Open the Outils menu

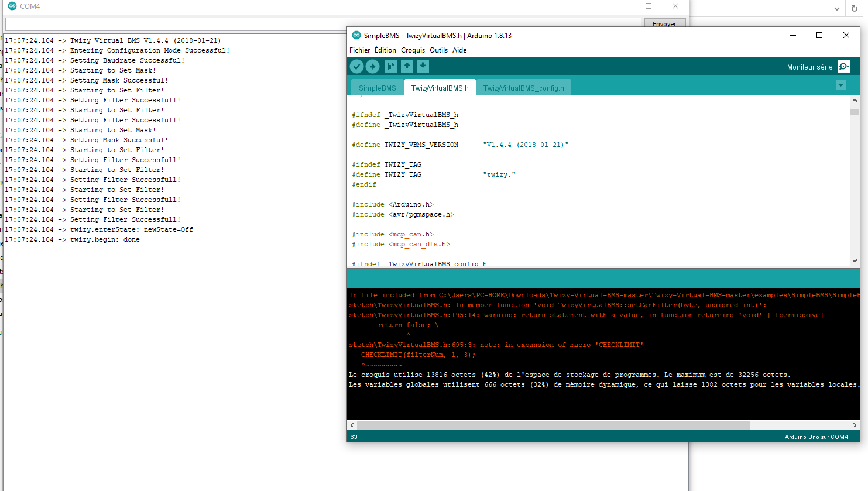[438, 50]
